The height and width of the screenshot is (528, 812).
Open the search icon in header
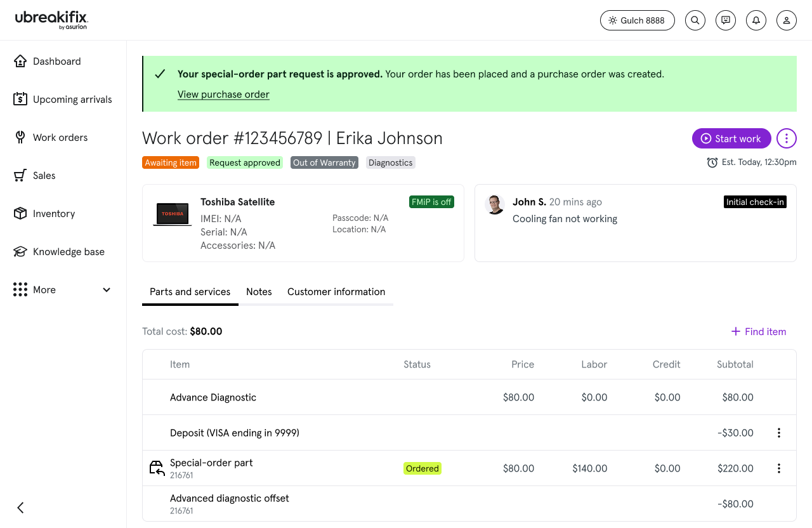pos(695,20)
